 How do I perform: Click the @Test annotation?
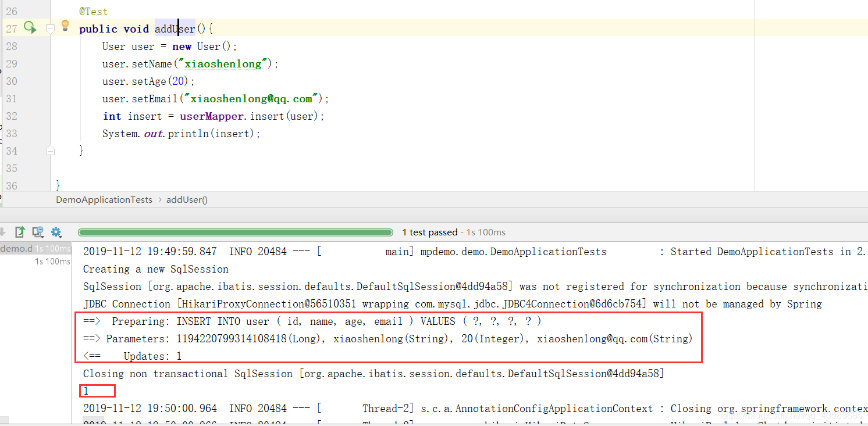93,12
